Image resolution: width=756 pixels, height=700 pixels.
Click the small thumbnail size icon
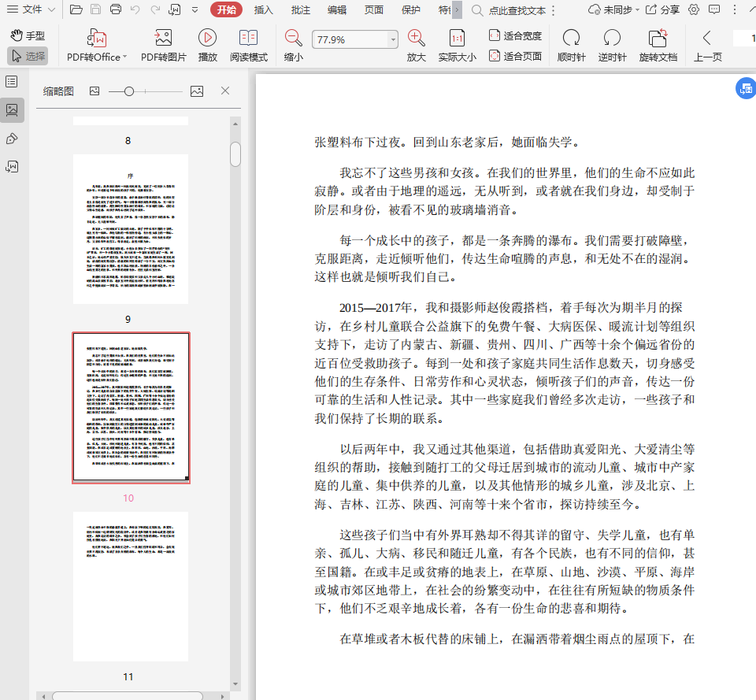pyautogui.click(x=94, y=91)
